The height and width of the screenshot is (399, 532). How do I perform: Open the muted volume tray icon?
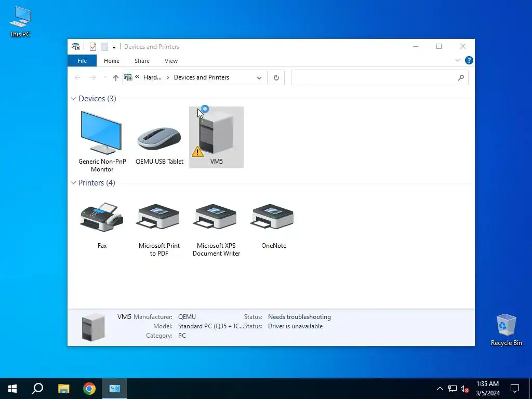(x=465, y=389)
